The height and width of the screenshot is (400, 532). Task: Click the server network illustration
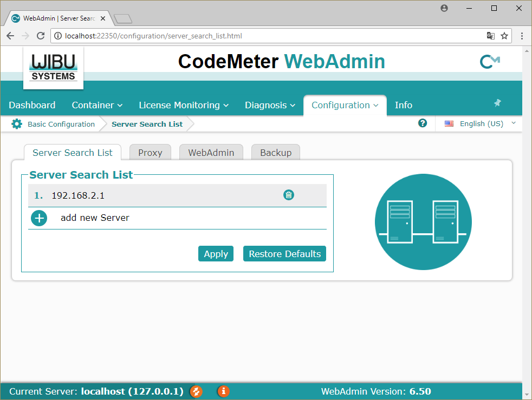(423, 222)
